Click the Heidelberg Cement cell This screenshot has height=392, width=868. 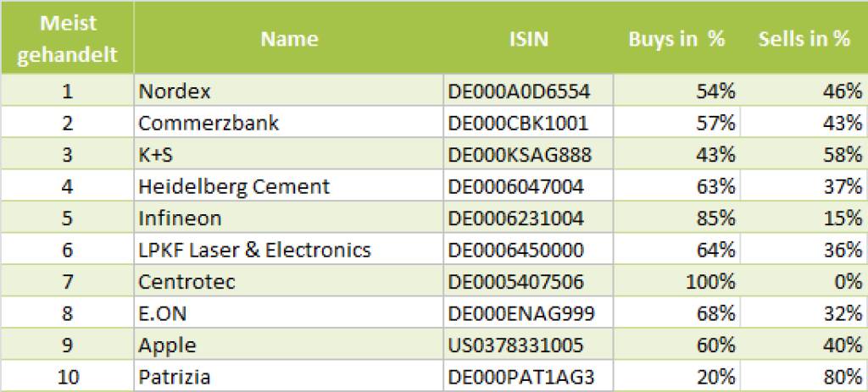(x=234, y=186)
